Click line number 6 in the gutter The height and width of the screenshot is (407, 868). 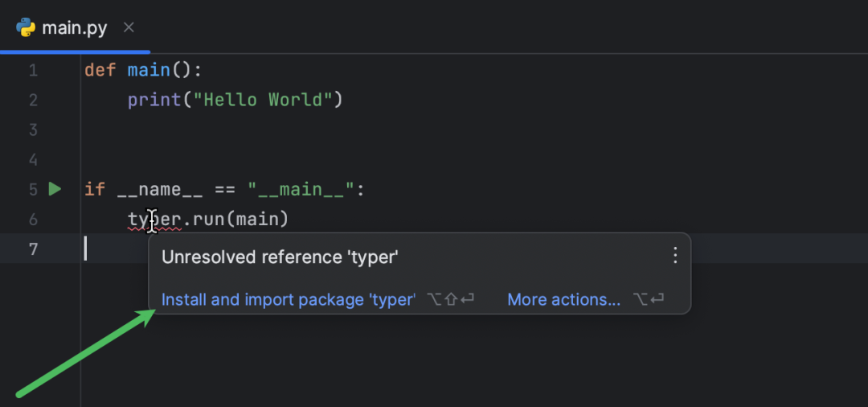coord(33,220)
